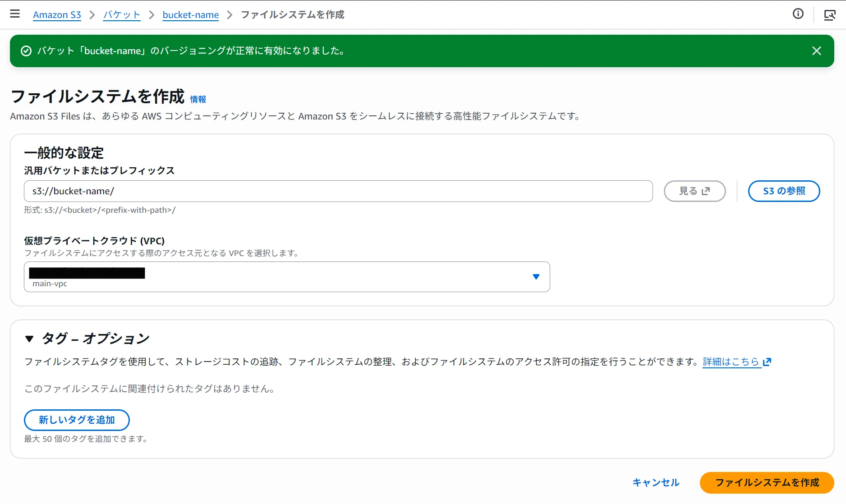Open the VPC selection dropdown
This screenshot has width=846, height=504.
287,276
